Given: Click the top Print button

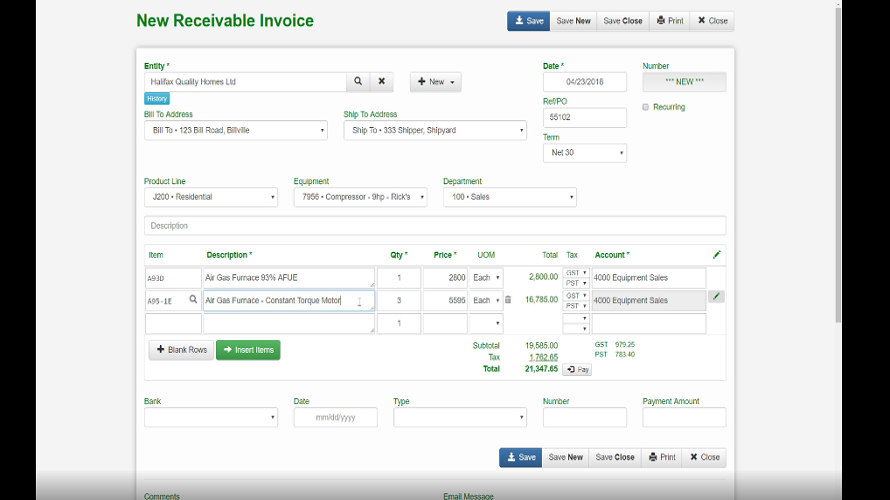Looking at the screenshot, I should [x=668, y=21].
